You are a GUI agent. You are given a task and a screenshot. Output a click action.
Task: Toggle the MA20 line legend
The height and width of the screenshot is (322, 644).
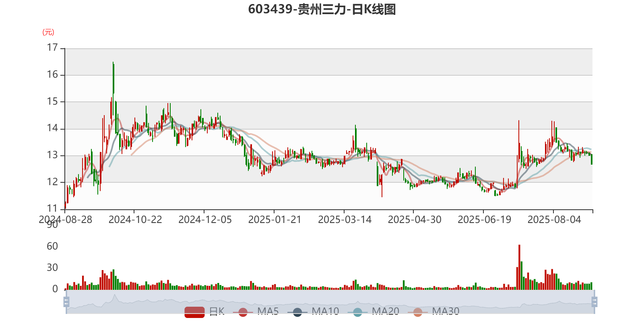click(373, 312)
